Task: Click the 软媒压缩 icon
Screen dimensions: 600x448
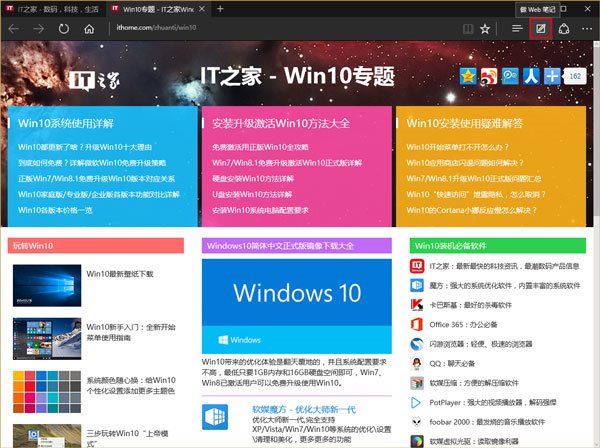Action: 417,383
